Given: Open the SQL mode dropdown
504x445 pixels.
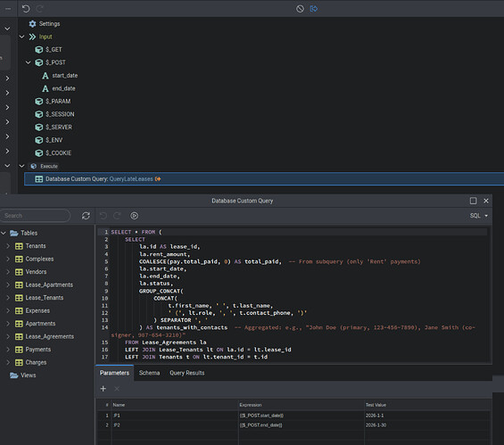Looking at the screenshot, I should pyautogui.click(x=479, y=216).
